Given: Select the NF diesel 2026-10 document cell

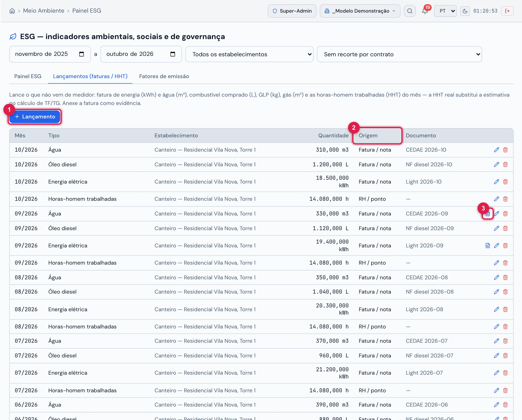Looking at the screenshot, I should (x=429, y=164).
